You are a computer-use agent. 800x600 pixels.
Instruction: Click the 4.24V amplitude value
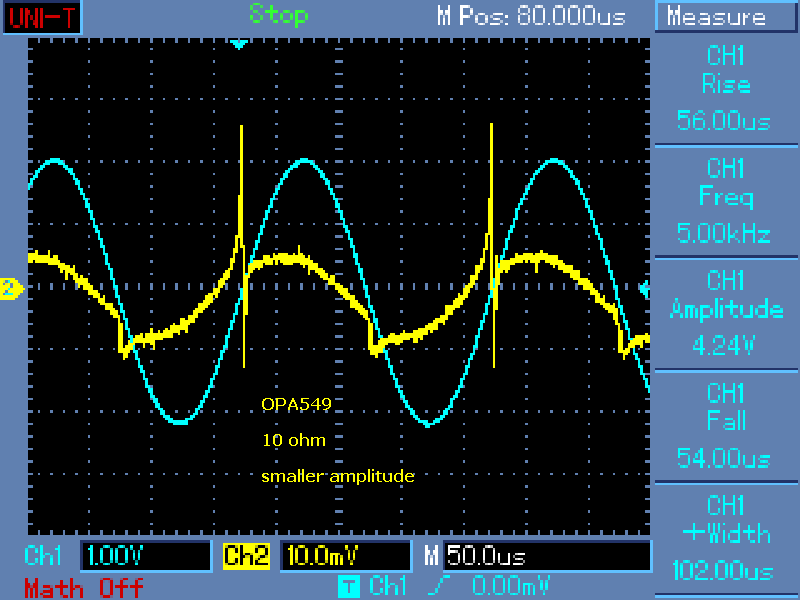pyautogui.click(x=723, y=346)
